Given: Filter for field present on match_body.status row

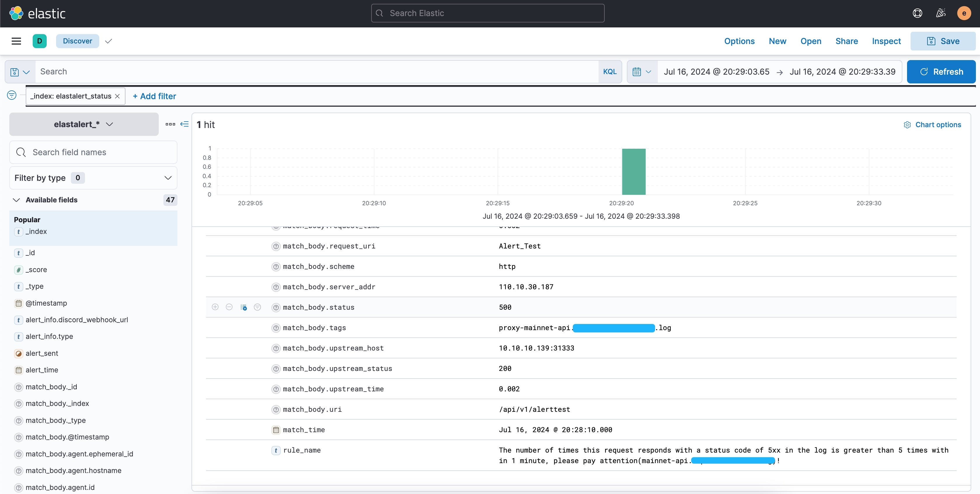Looking at the screenshot, I should pos(258,307).
